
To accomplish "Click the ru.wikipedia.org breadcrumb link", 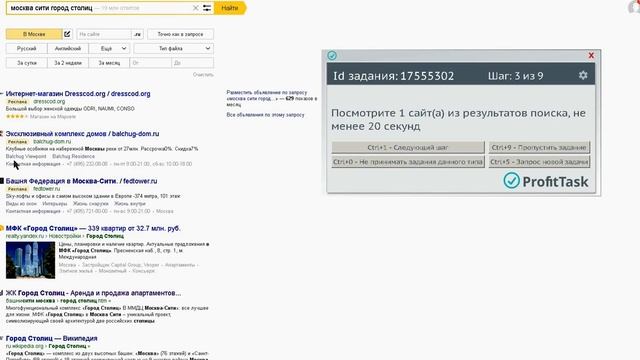I will coord(24,346).
